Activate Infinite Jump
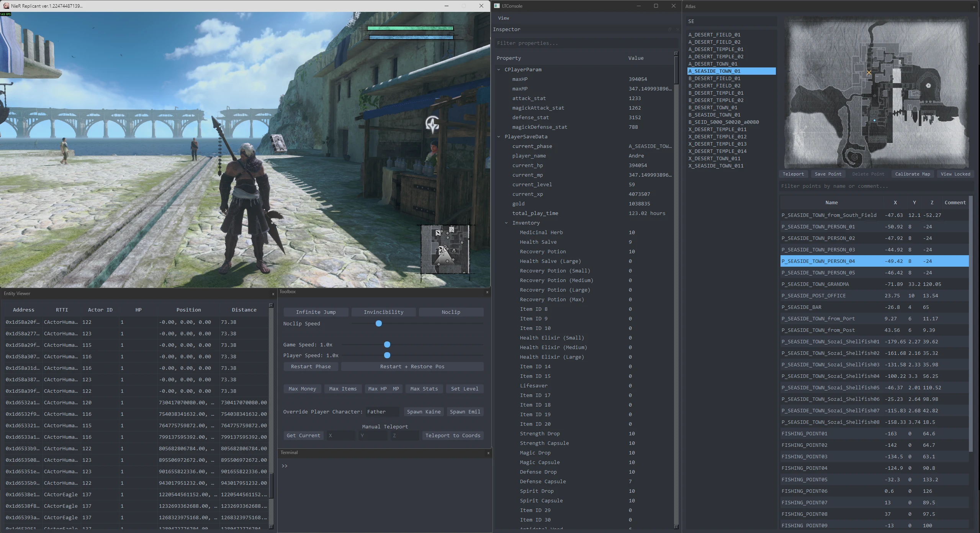The height and width of the screenshot is (533, 980). 316,312
